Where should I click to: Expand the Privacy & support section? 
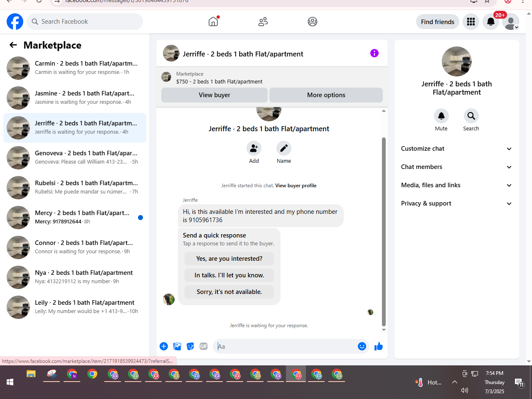point(456,203)
